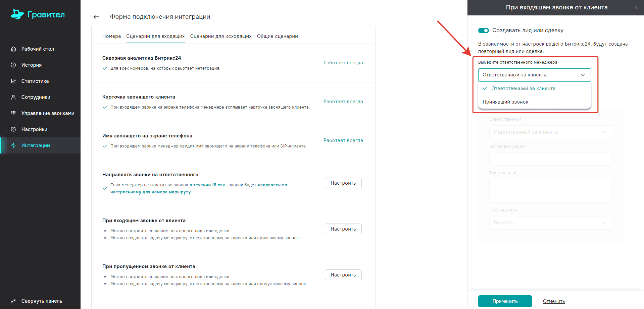
Task: Close the side panel with X
Action: pyautogui.click(x=636, y=7)
